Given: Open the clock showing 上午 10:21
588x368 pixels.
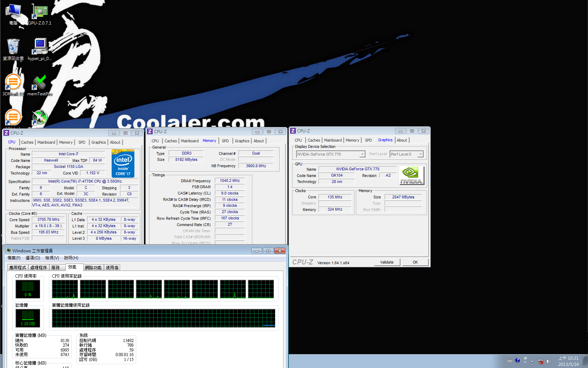Looking at the screenshot, I should click(568, 361).
